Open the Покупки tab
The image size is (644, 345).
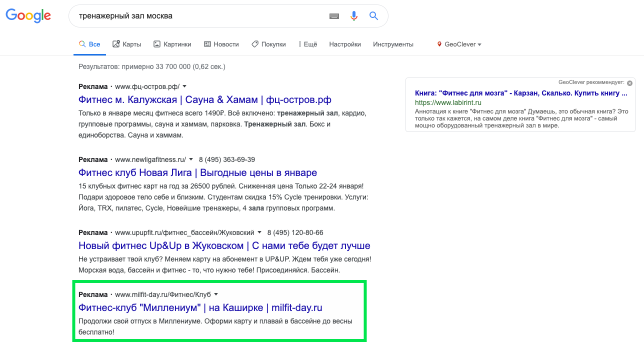coord(268,44)
